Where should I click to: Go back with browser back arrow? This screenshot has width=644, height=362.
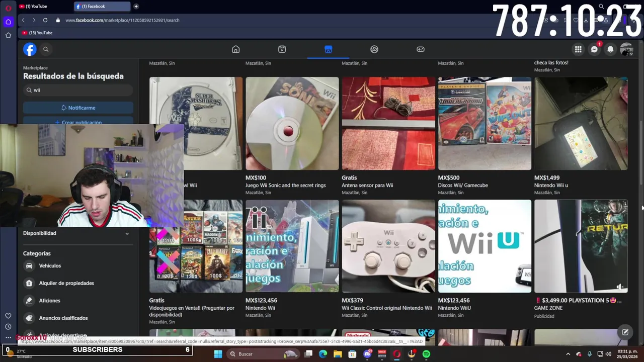[x=23, y=20]
